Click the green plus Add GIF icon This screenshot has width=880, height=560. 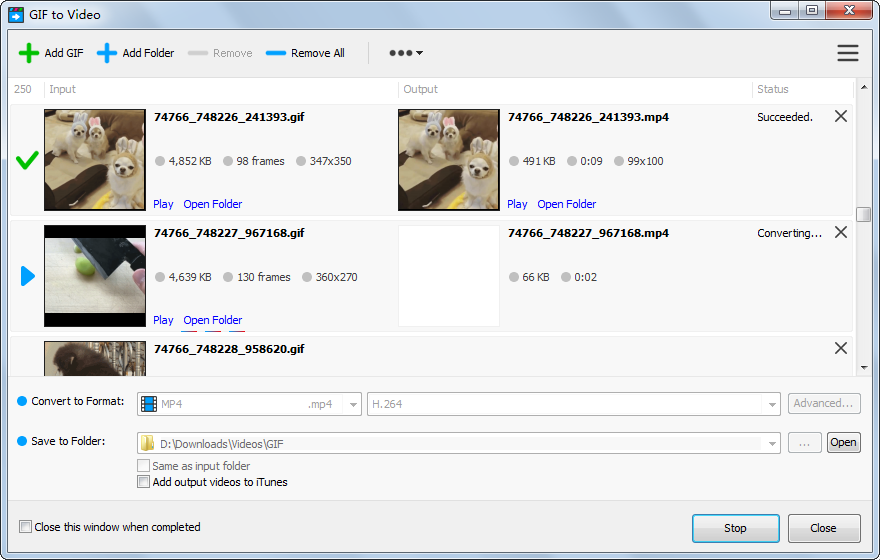tap(29, 53)
